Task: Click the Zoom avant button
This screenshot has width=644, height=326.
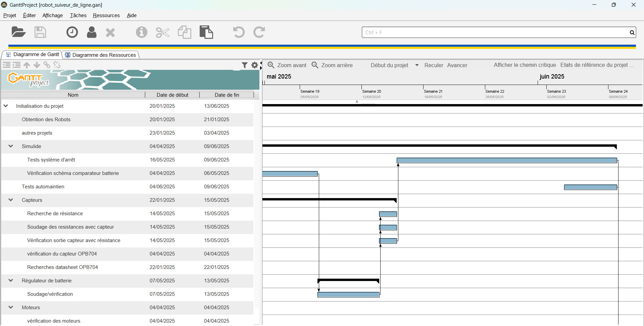Action: [x=287, y=65]
